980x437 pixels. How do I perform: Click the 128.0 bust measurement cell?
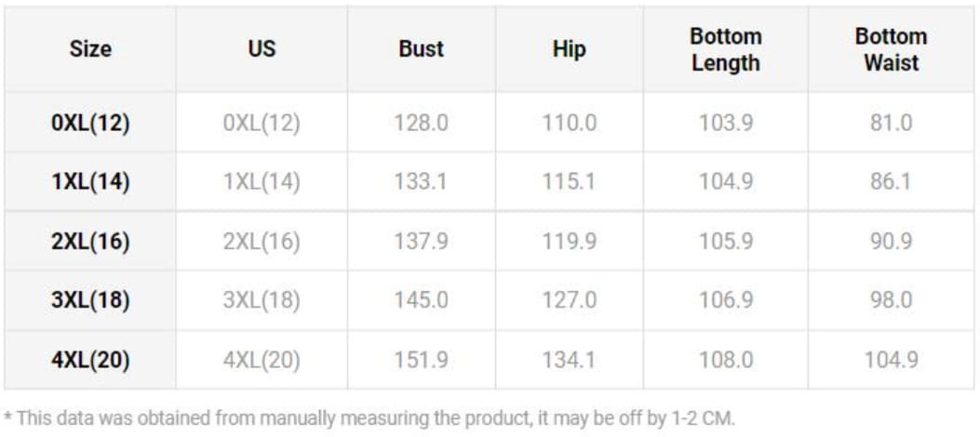pyautogui.click(x=421, y=123)
